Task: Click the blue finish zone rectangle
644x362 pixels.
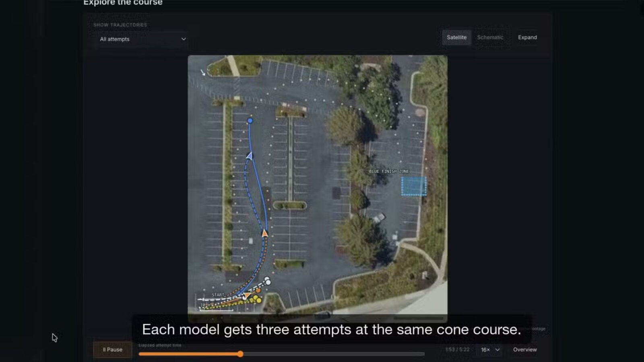Action: pos(414,186)
